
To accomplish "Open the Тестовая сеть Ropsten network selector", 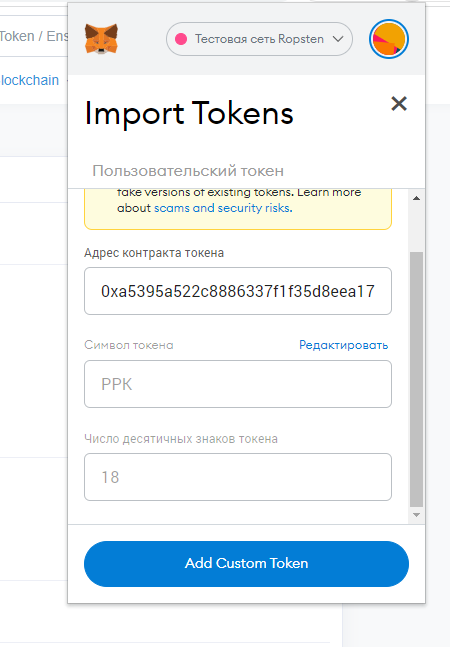I will [x=259, y=39].
